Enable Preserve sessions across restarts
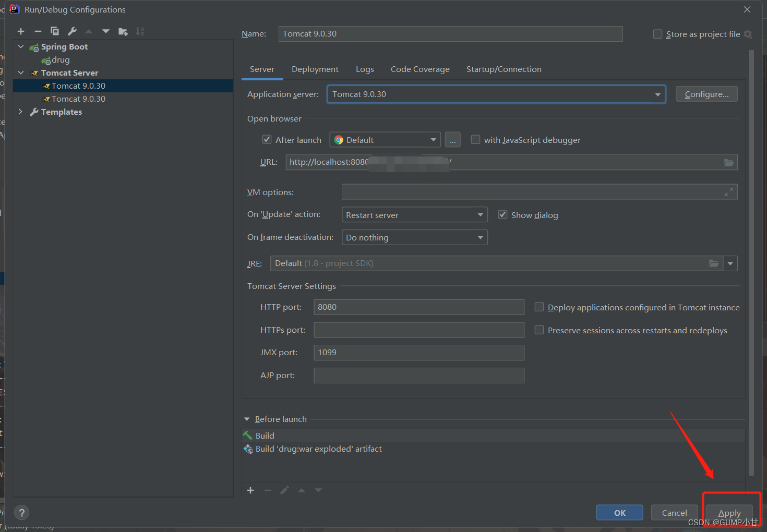The height and width of the screenshot is (532, 767). (539, 330)
